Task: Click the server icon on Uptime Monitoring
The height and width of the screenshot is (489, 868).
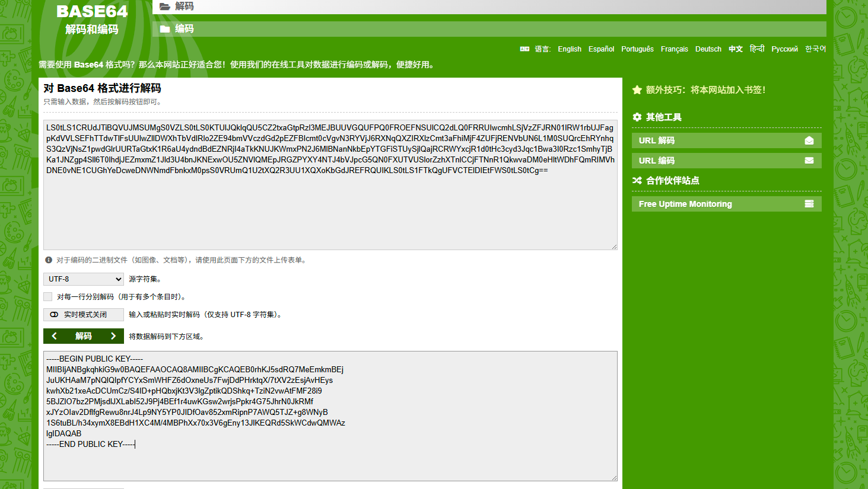Action: (809, 204)
